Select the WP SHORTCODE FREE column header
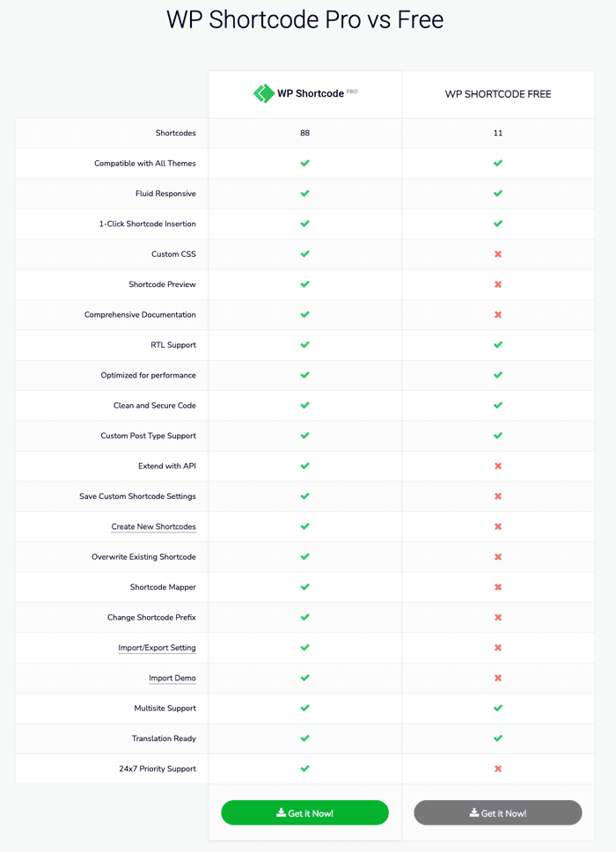The width and height of the screenshot is (616, 852). [497, 93]
